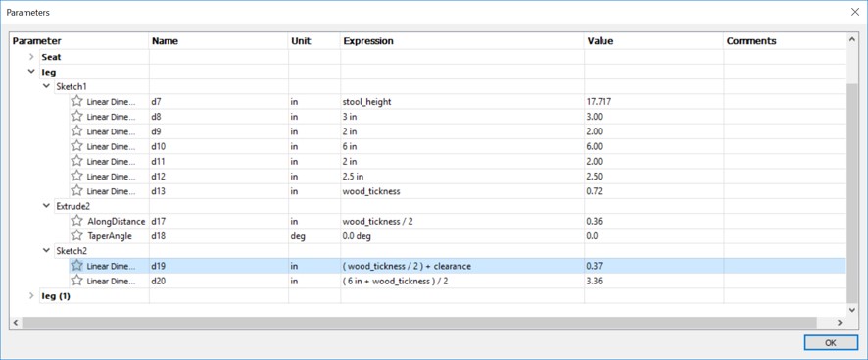
Task: Select the AlongDistance parameter row label
Action: coord(117,221)
